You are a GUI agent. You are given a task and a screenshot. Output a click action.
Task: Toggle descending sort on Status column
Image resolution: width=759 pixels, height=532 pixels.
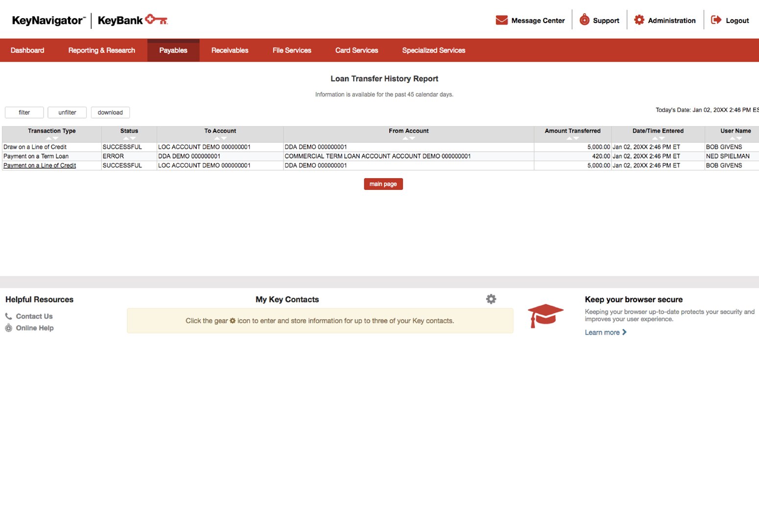pos(132,139)
